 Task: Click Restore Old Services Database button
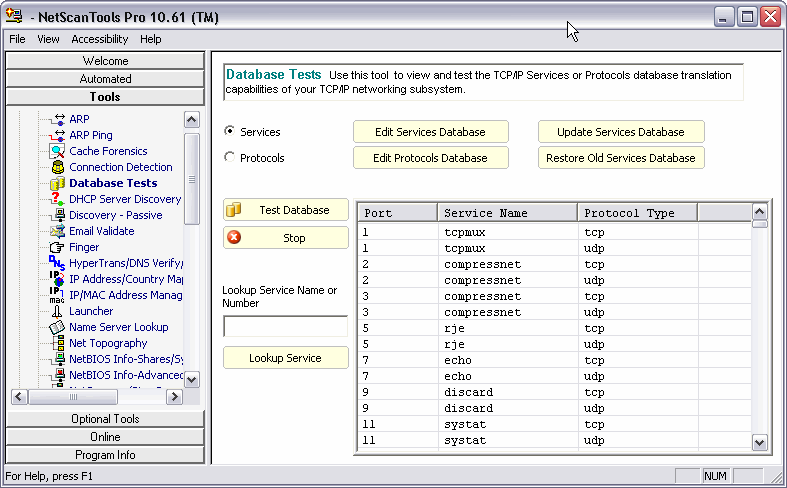tap(621, 158)
